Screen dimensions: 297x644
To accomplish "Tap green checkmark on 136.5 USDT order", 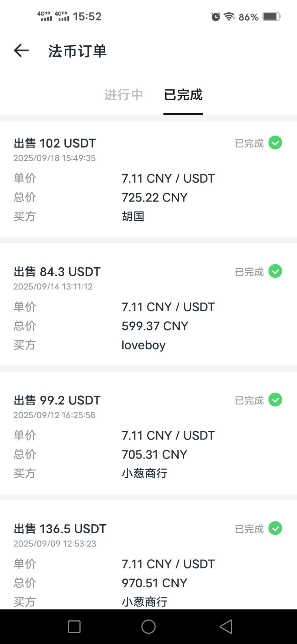I will click(x=275, y=528).
